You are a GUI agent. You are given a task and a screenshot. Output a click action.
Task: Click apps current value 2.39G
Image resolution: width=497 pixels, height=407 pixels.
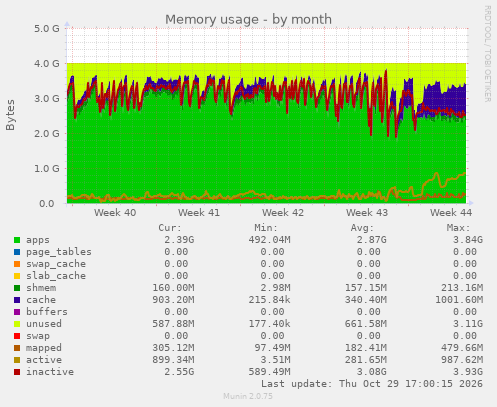pos(179,240)
